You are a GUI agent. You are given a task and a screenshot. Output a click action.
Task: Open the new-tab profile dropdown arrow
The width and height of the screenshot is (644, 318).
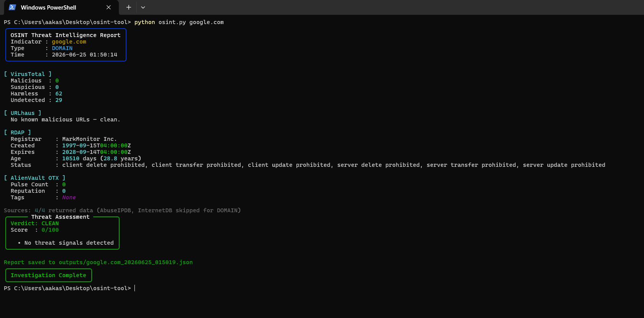143,7
